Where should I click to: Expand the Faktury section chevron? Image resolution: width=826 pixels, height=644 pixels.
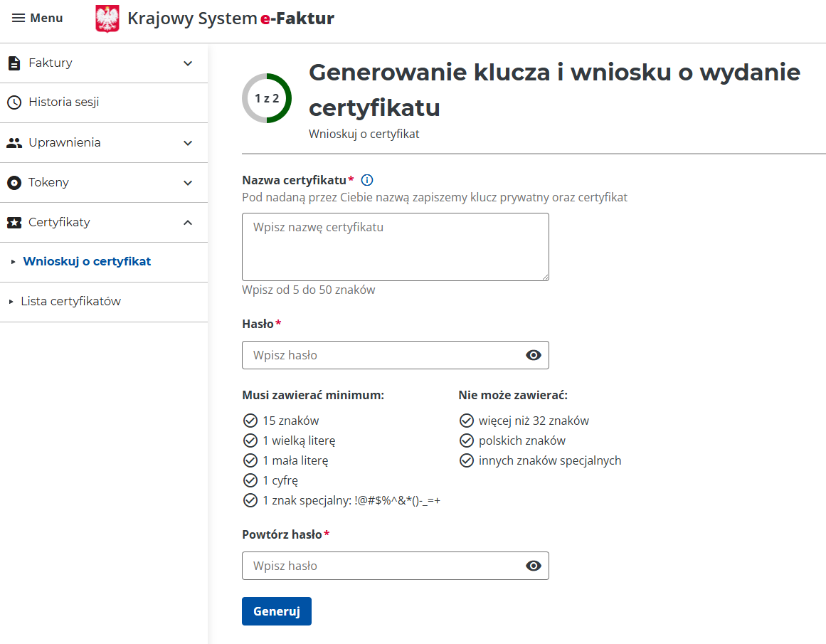click(188, 63)
